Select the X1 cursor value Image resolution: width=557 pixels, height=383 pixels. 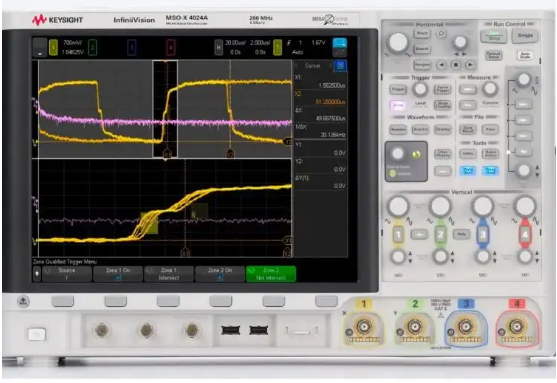point(332,86)
